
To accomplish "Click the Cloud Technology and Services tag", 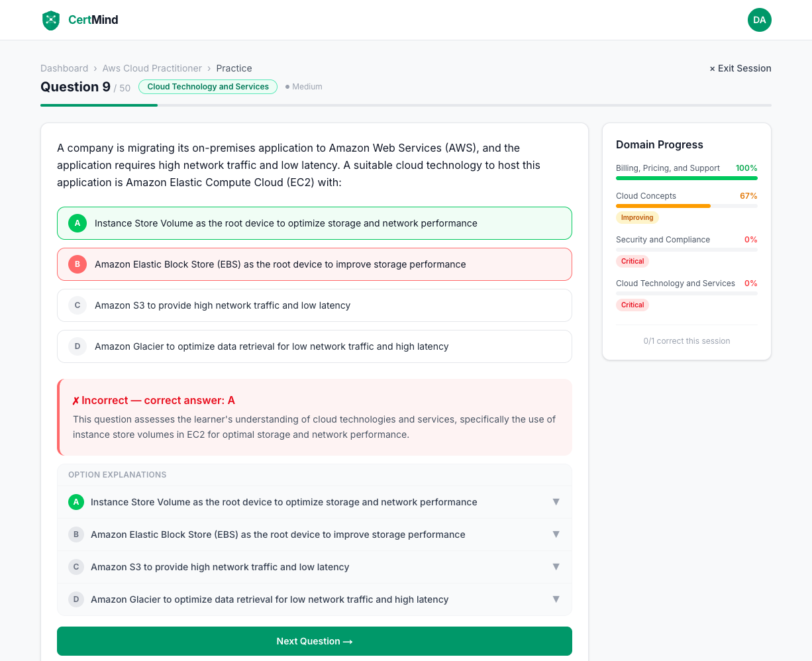I will coord(208,87).
